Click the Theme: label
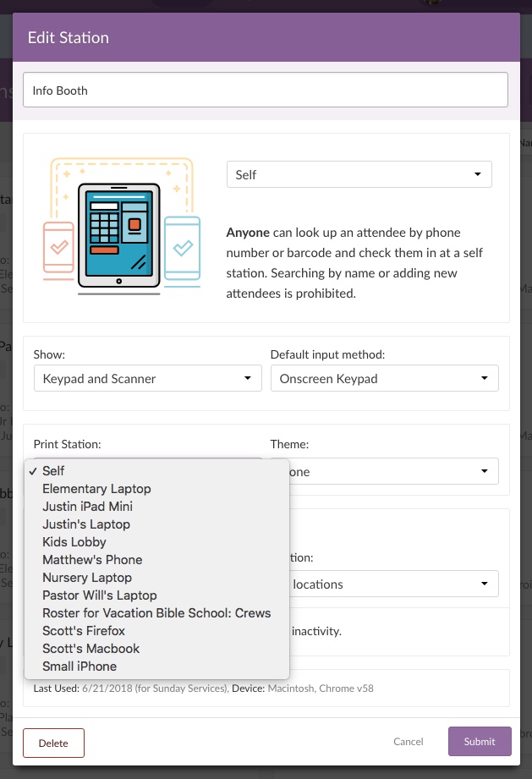Viewport: 532px width, 779px height. [289, 444]
